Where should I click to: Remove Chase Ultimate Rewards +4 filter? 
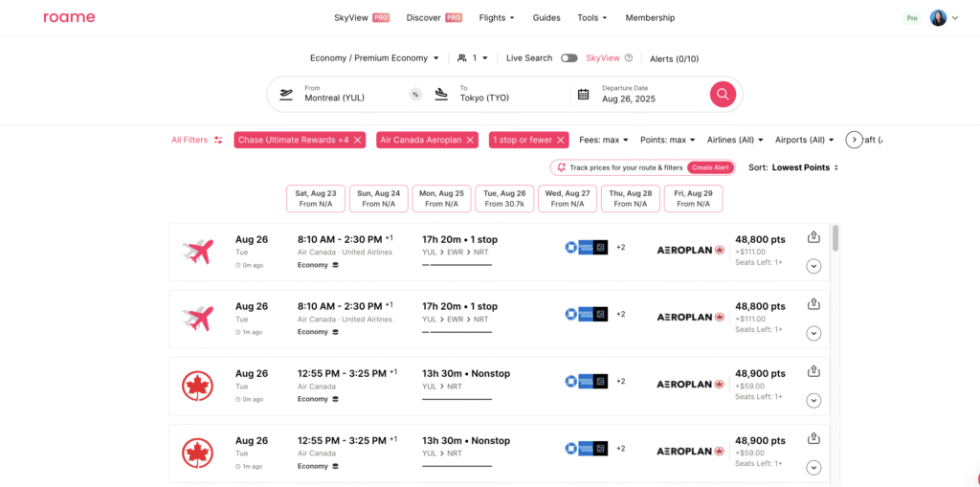(x=358, y=140)
